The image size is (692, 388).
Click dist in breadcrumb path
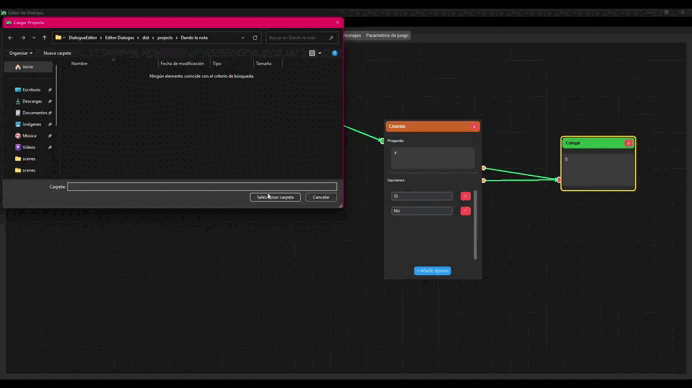coord(146,38)
